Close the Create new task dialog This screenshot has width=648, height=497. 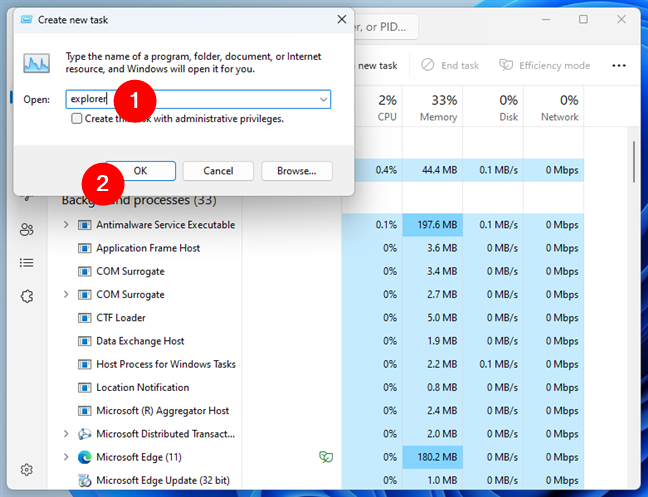click(x=342, y=19)
